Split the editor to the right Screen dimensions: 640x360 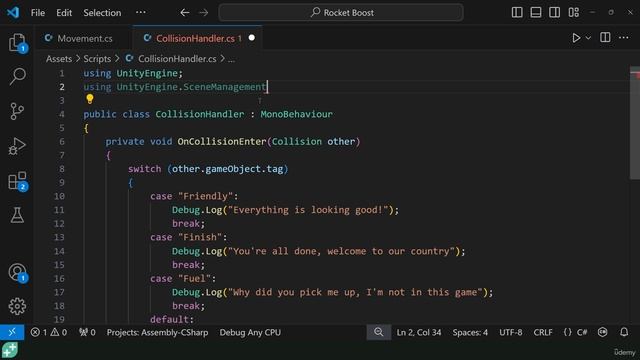pos(605,38)
